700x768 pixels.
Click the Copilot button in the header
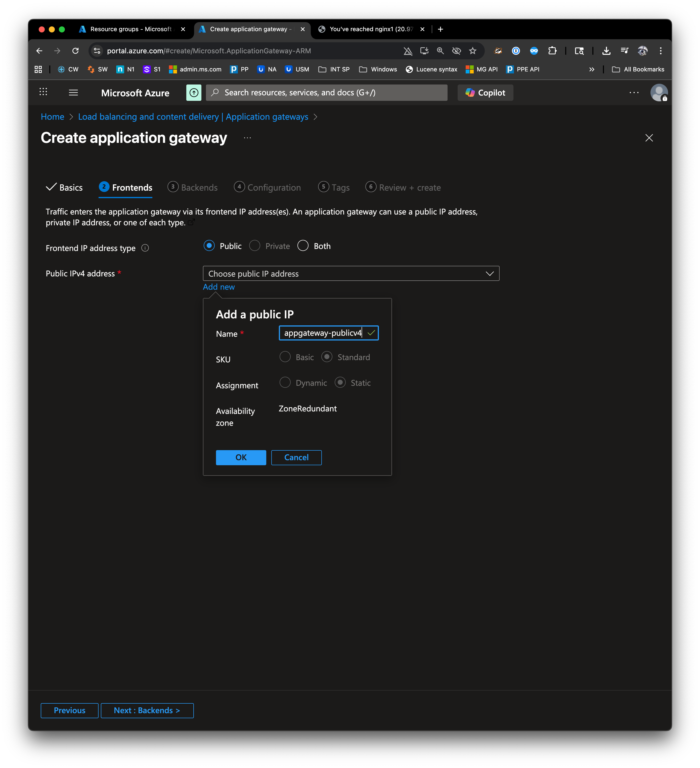485,93
